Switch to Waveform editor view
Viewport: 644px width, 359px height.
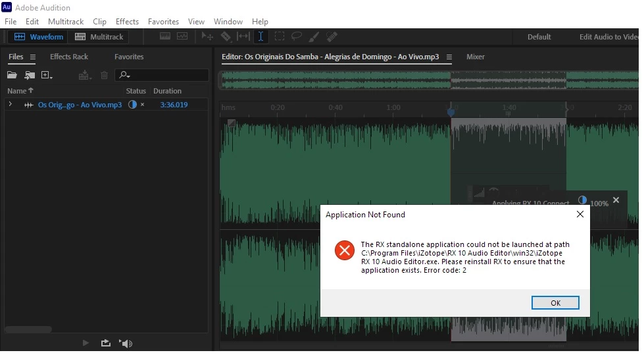point(39,37)
